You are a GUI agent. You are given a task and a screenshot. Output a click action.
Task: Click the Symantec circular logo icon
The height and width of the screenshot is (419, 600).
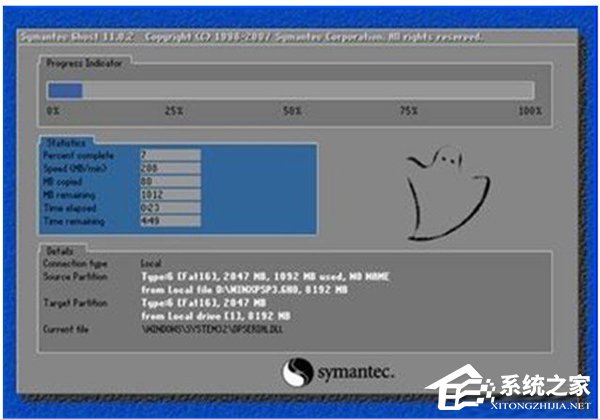point(297,371)
